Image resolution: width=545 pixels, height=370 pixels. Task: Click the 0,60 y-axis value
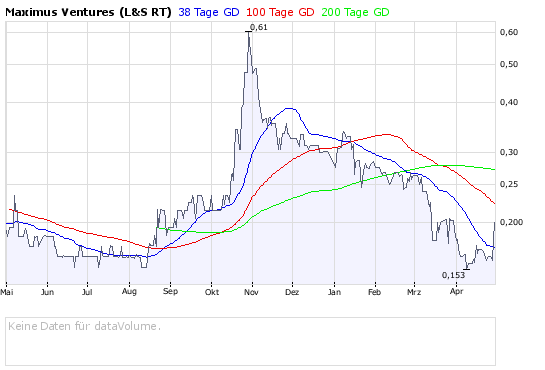click(x=509, y=32)
